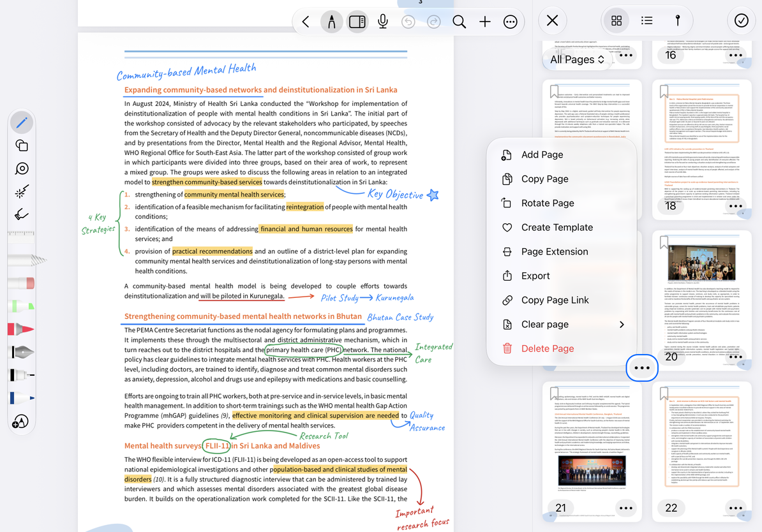Screen dimensions: 762x532
Task: Select the green highlighter marker
Action: coord(22,306)
